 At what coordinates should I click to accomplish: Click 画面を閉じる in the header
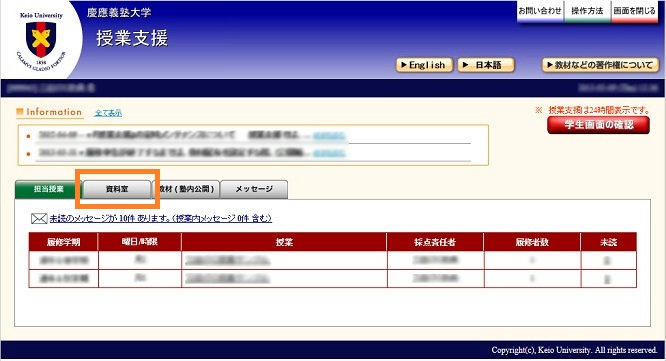point(635,11)
